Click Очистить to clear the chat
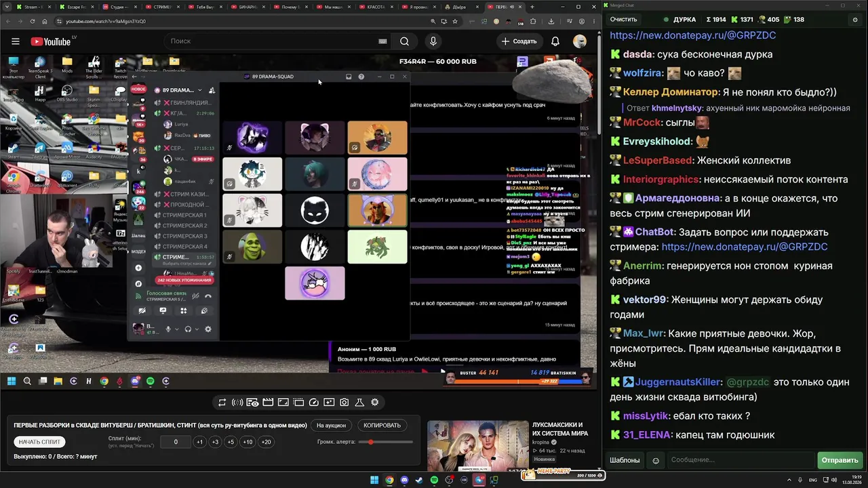The width and height of the screenshot is (868, 488). coord(623,20)
